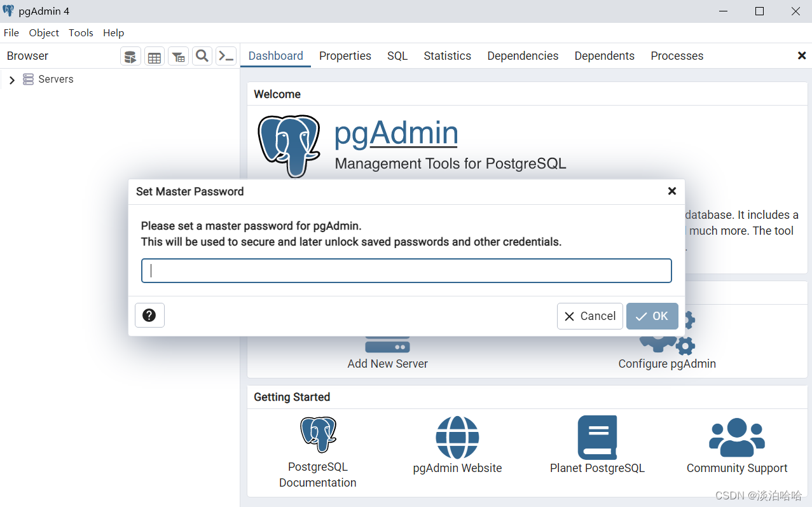Click the pgAdmin 4 title bar app icon
The width and height of the screenshot is (812, 507).
[x=8, y=11]
